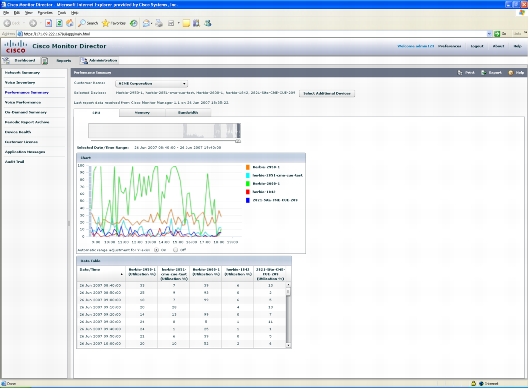Click the Search magnifier toolbar icon
This screenshot has width=530, height=389.
(82, 23)
